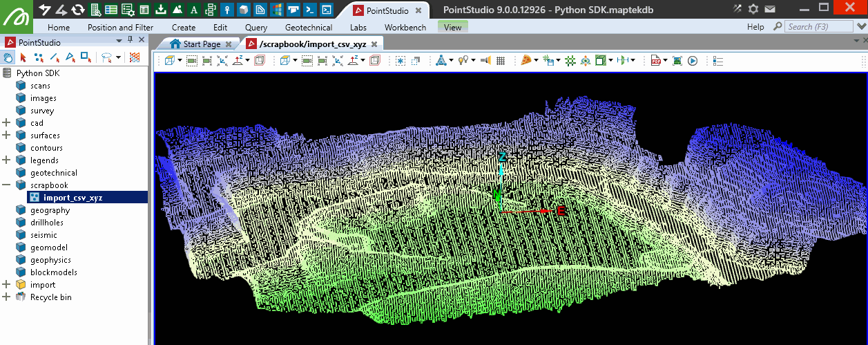Viewport: 868px width, 345px height.
Task: Click the Search (F3) input field
Action: tap(820, 27)
